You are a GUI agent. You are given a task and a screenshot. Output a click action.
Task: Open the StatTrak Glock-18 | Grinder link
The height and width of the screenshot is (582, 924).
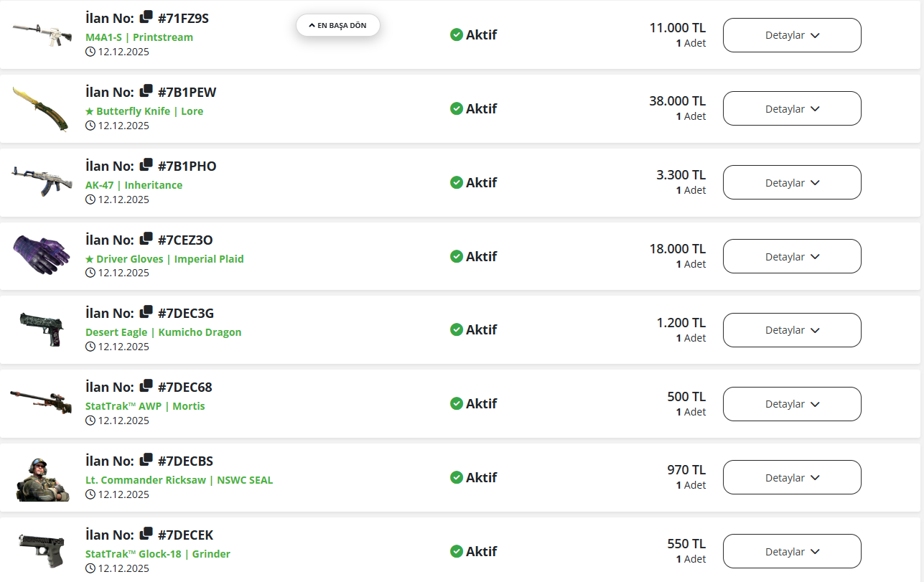click(158, 554)
